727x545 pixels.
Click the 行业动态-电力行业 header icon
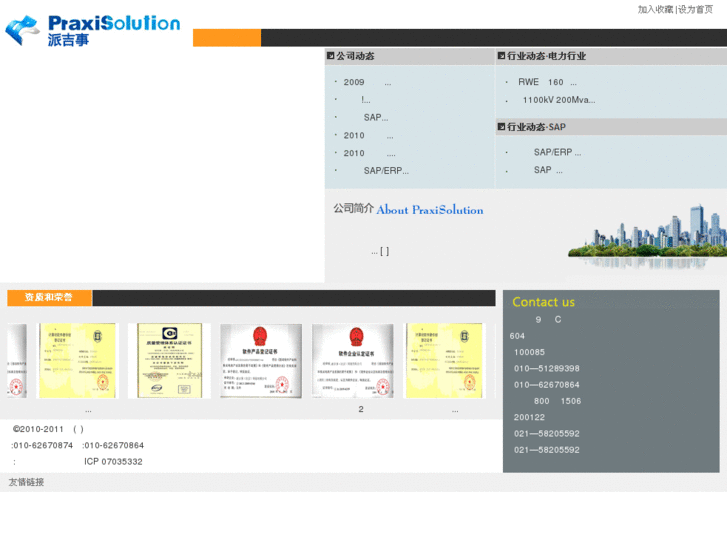(x=501, y=56)
